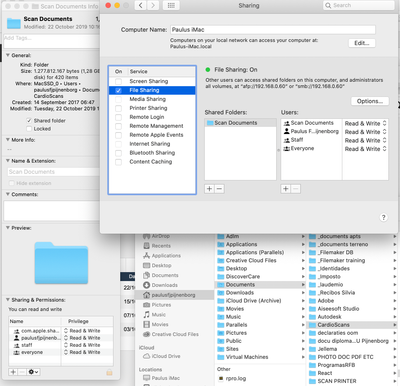Toggle Locked checkbox in Info window
Screen dimensions: 400x386
click(x=29, y=129)
